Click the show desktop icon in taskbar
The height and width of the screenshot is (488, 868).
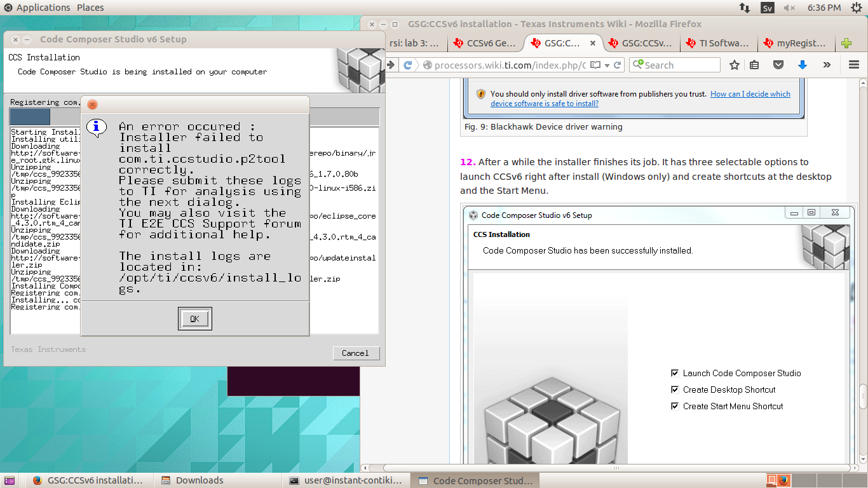(x=10, y=481)
